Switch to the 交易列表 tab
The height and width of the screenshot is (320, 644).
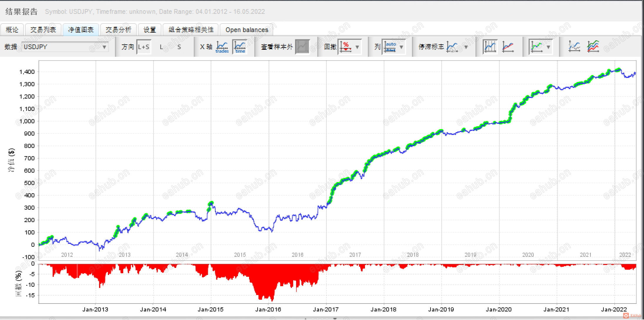(x=43, y=30)
